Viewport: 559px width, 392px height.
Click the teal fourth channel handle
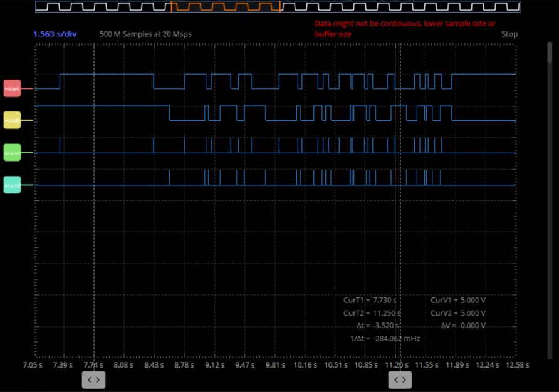tap(13, 185)
